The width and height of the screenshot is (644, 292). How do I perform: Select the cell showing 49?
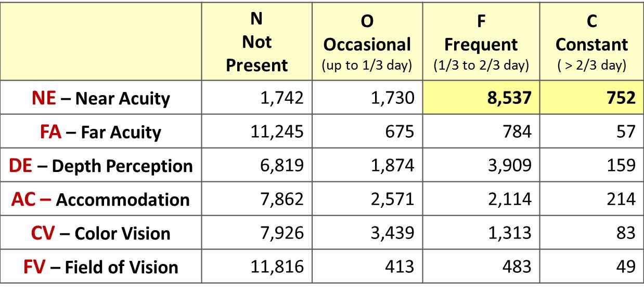591,267
